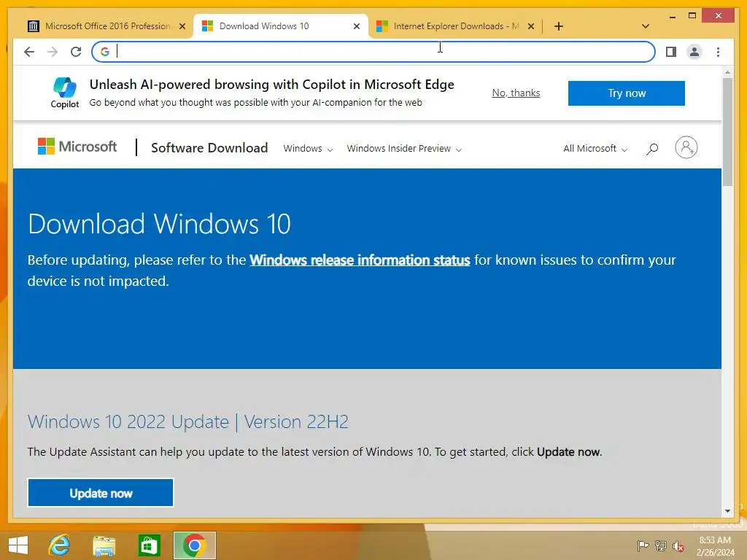This screenshot has width=747, height=560.
Task: Click the muted volume tray icon
Action: [678, 546]
